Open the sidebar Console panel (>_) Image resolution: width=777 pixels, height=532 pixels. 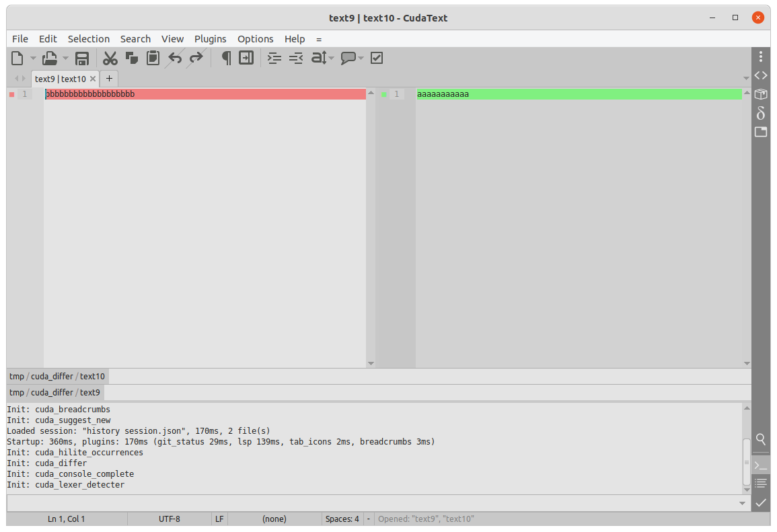click(x=761, y=465)
